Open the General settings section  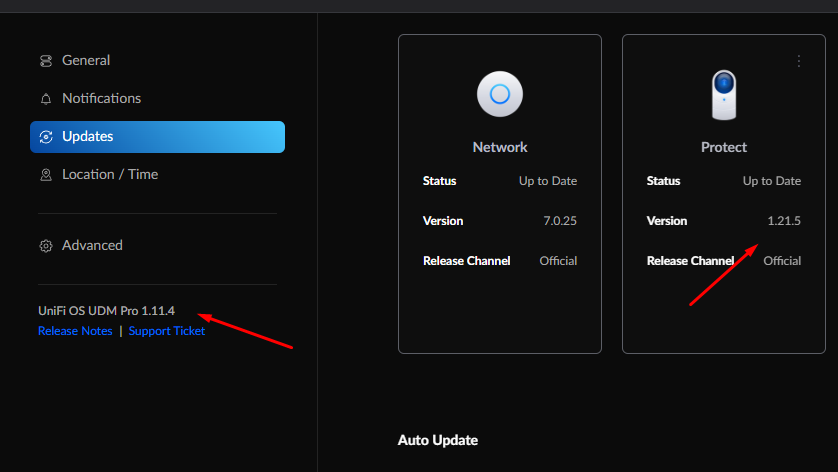click(86, 61)
